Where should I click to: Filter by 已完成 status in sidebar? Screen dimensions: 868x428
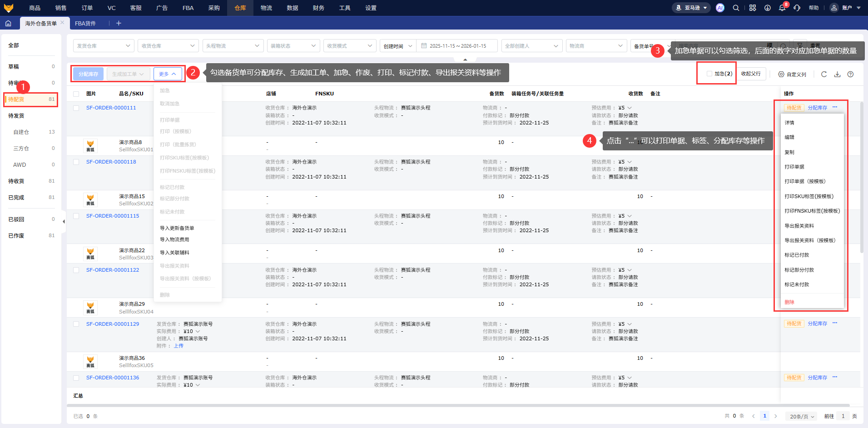[x=31, y=198]
